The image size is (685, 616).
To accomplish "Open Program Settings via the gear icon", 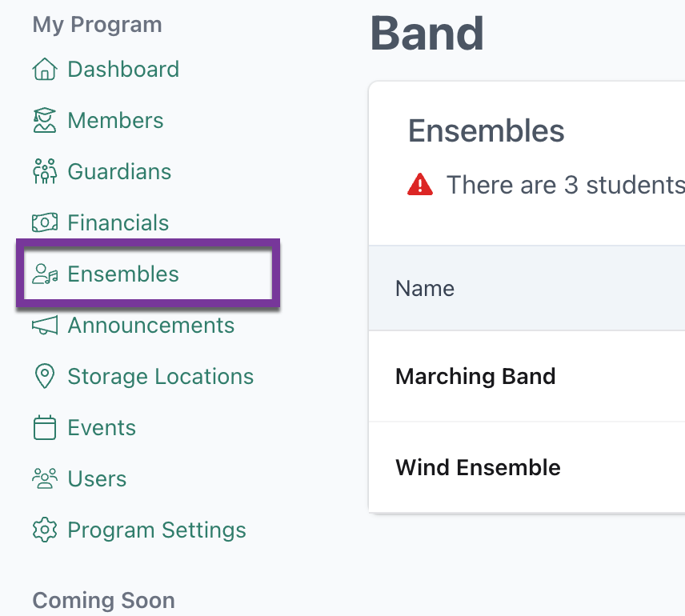I will (46, 530).
